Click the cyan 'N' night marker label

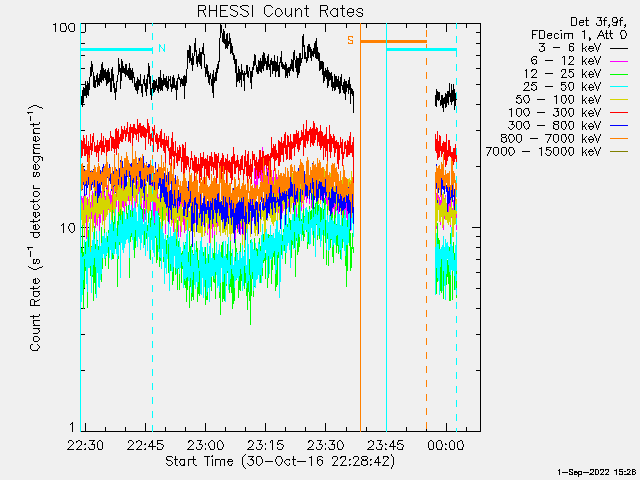click(162, 49)
